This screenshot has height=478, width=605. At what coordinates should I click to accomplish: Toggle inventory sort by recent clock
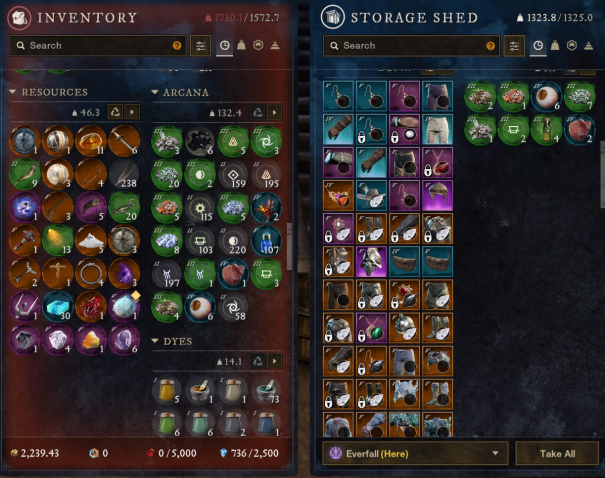point(225,46)
